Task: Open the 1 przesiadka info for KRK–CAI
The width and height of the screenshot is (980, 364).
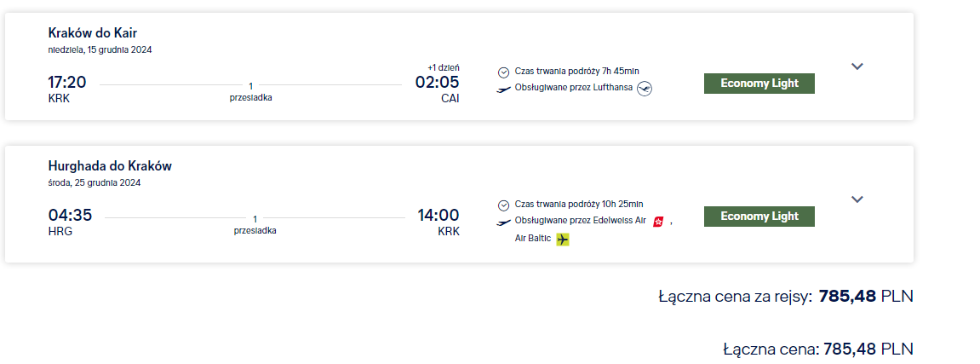Action: tap(250, 92)
